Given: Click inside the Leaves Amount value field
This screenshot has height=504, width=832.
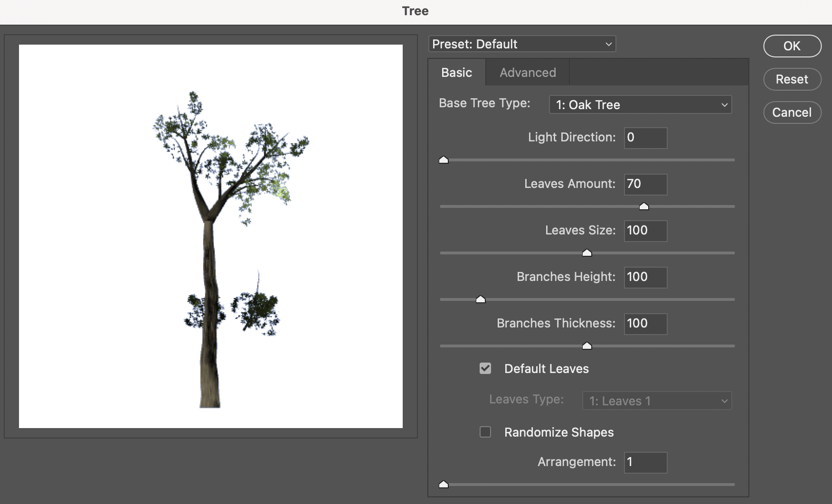Looking at the screenshot, I should (645, 184).
